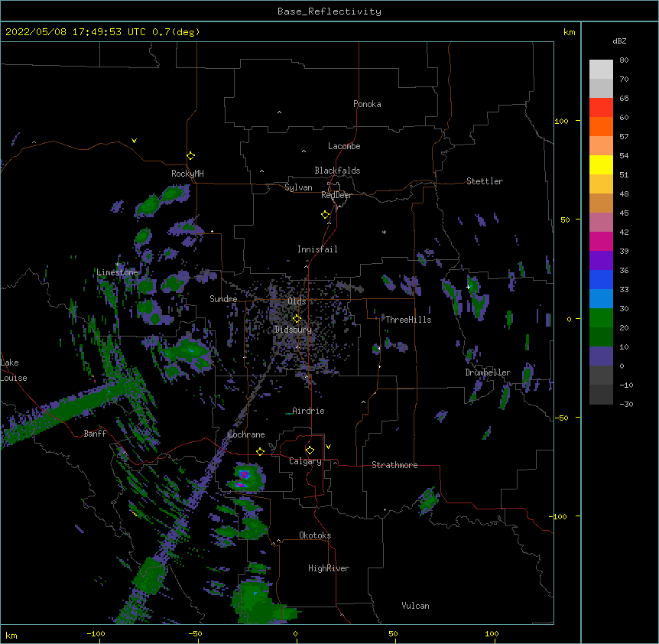
Task: Click the km unit label at top right
Action: [x=569, y=32]
